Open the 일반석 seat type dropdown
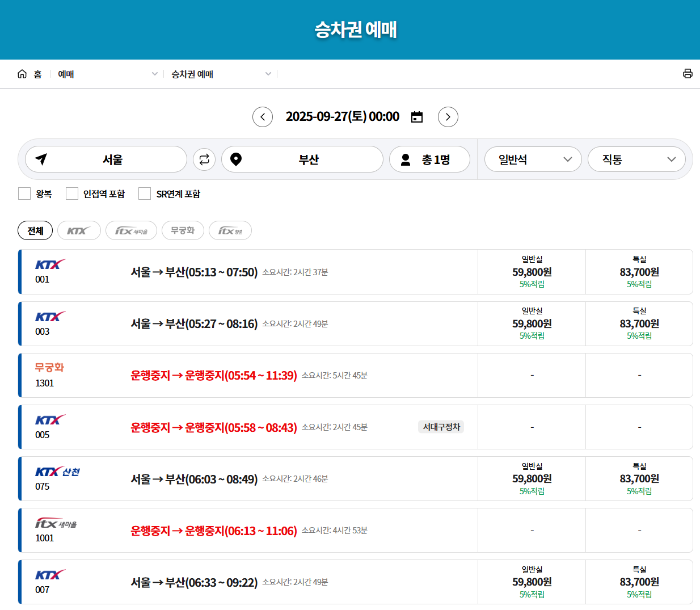Image resolution: width=700 pixels, height=610 pixels. tap(533, 159)
